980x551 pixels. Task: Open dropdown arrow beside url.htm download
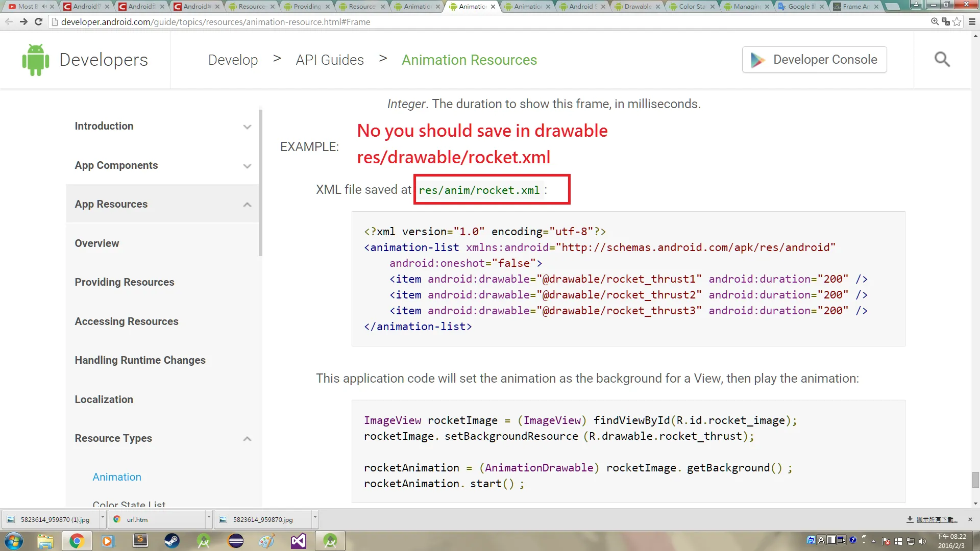click(209, 518)
